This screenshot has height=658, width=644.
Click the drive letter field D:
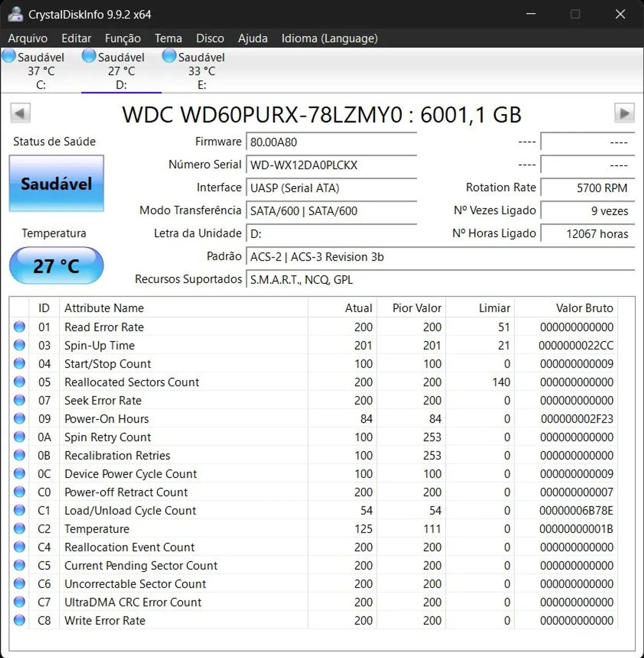coord(331,234)
